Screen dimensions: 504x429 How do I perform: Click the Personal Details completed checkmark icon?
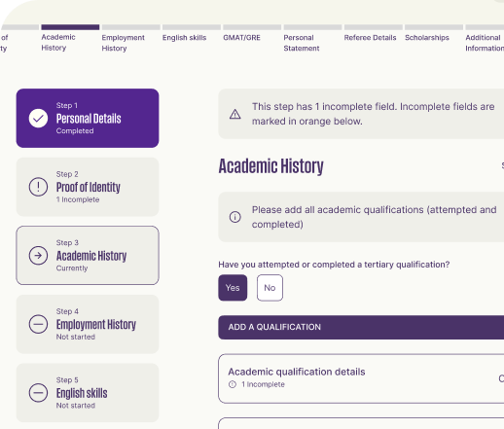pos(38,119)
